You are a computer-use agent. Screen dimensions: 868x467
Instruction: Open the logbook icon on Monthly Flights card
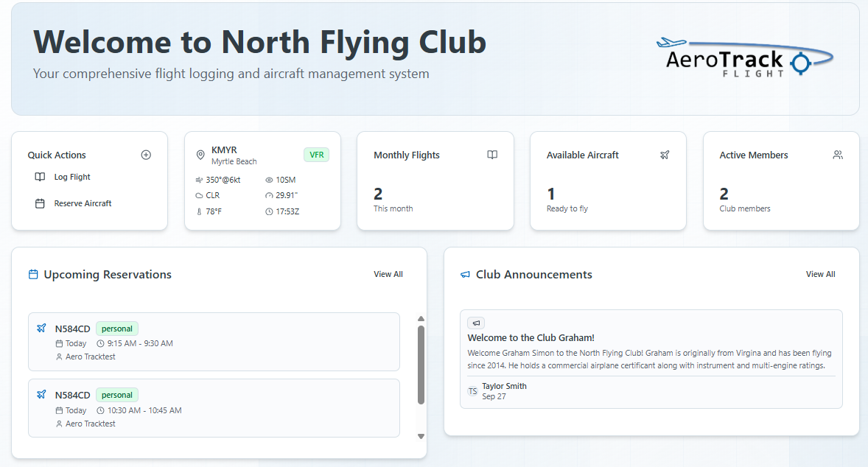(x=491, y=155)
